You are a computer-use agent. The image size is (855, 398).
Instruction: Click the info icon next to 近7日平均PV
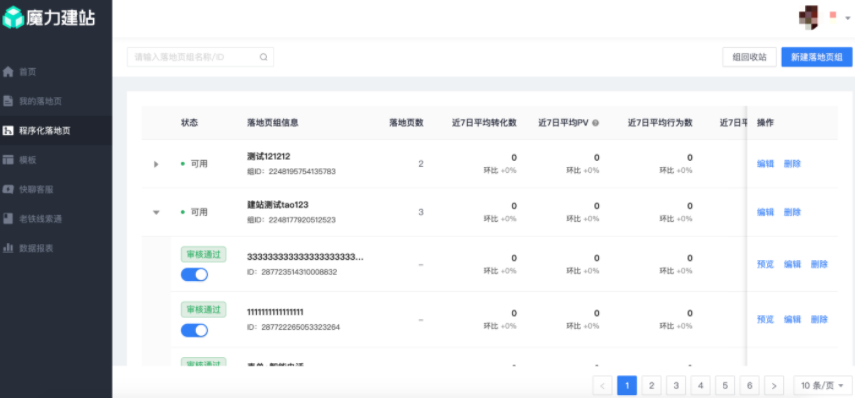(595, 123)
